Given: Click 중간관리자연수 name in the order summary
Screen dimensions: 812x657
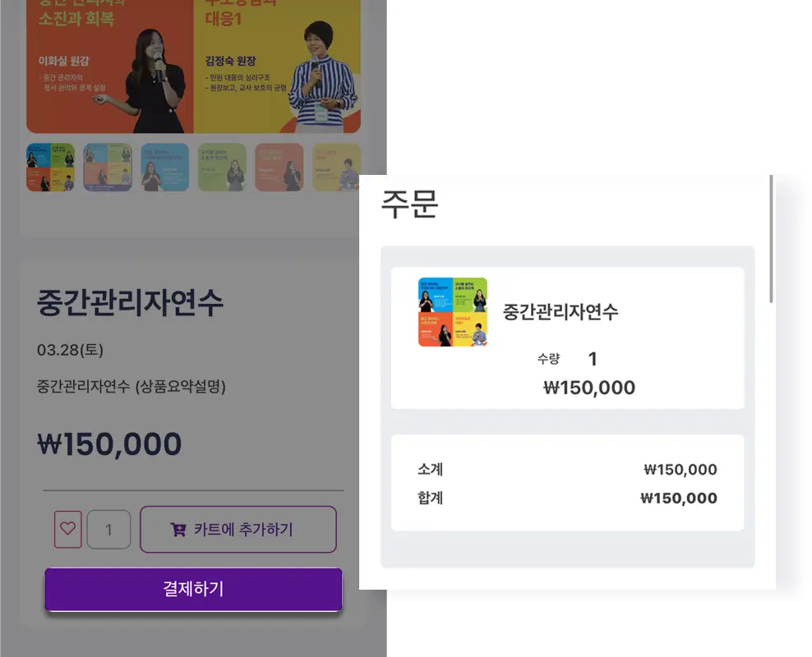Looking at the screenshot, I should [561, 312].
